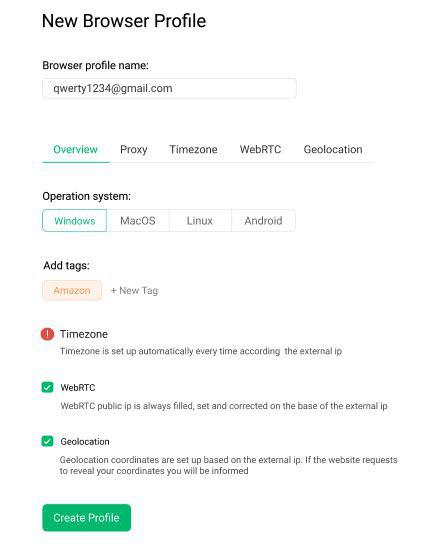Click the Create Profile button
This screenshot has height=549, width=447.
[x=86, y=518]
